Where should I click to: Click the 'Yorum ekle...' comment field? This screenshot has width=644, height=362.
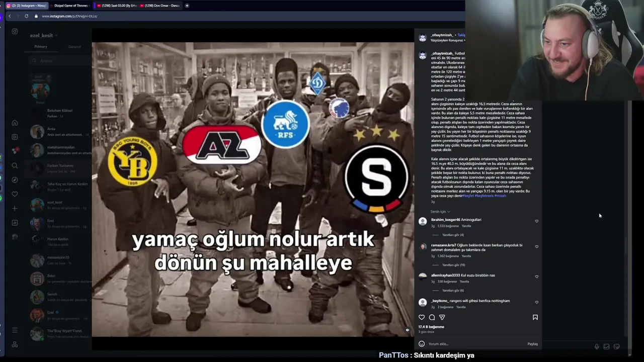tap(475, 344)
